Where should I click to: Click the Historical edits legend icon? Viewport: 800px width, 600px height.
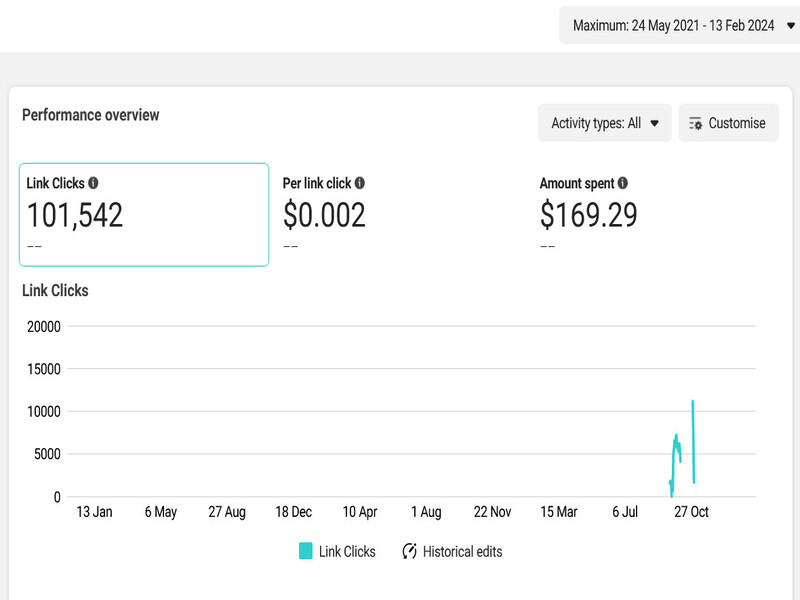pos(410,551)
